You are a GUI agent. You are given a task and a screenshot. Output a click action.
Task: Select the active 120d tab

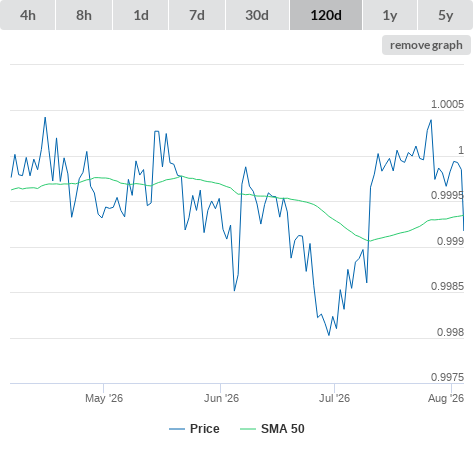click(326, 15)
